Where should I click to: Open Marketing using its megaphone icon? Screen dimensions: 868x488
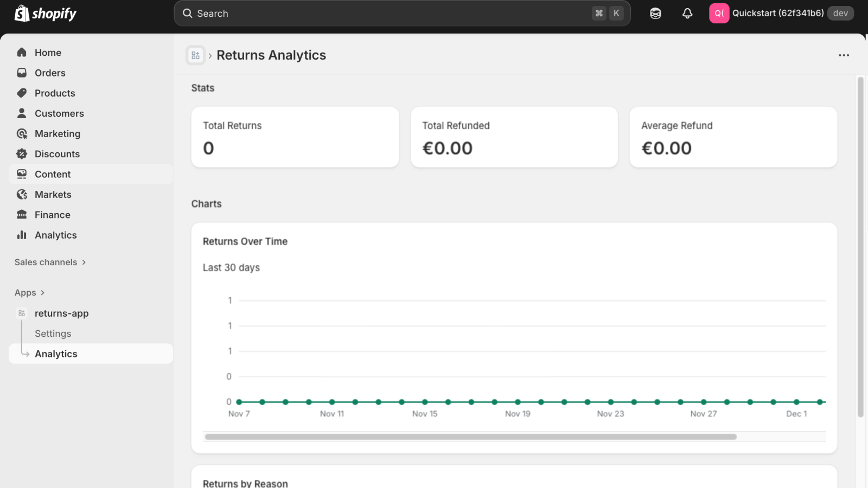click(x=22, y=133)
